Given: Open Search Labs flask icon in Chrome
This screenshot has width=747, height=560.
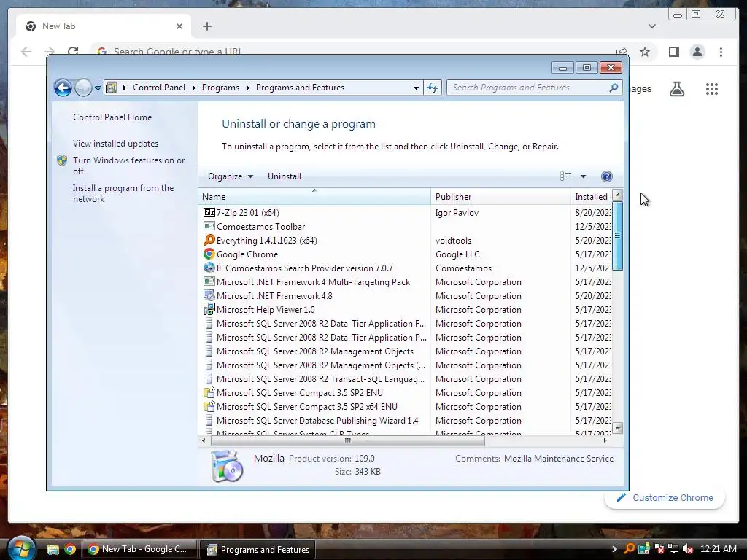Looking at the screenshot, I should [x=677, y=88].
